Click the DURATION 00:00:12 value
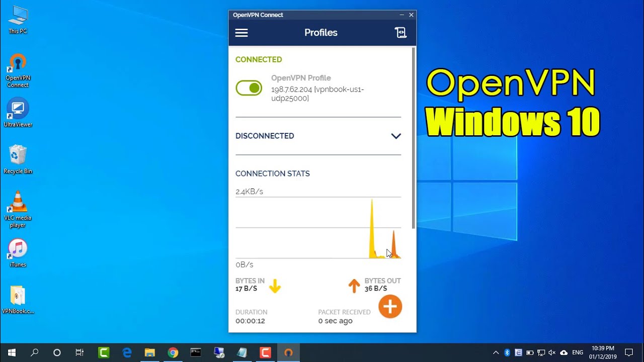Viewport: 644px width, 362px height. tap(250, 321)
